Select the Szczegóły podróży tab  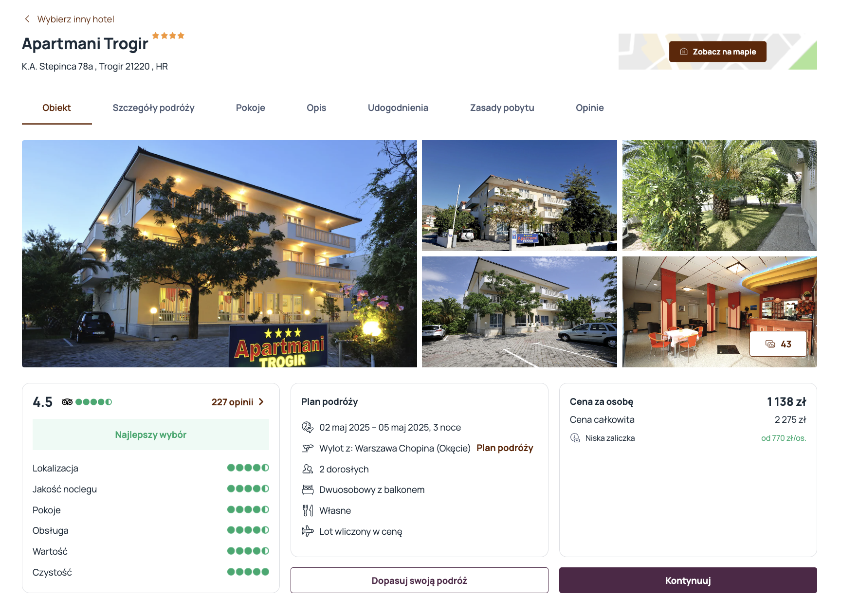coord(153,108)
